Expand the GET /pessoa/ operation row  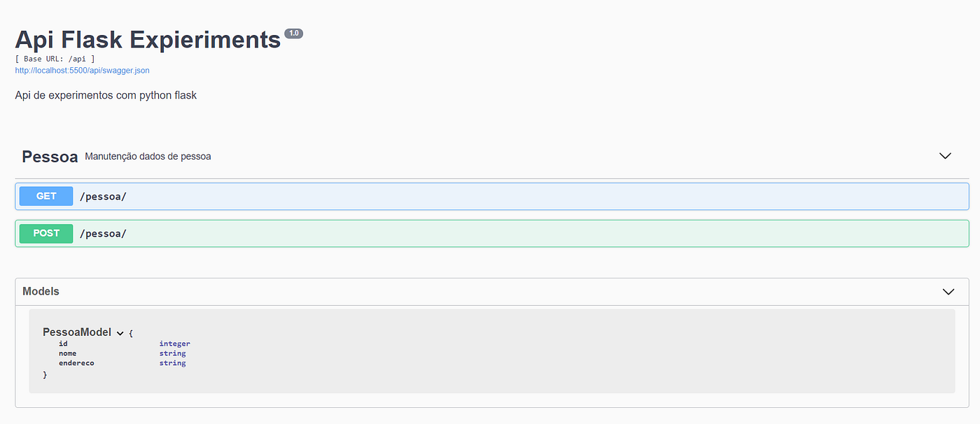tap(490, 196)
